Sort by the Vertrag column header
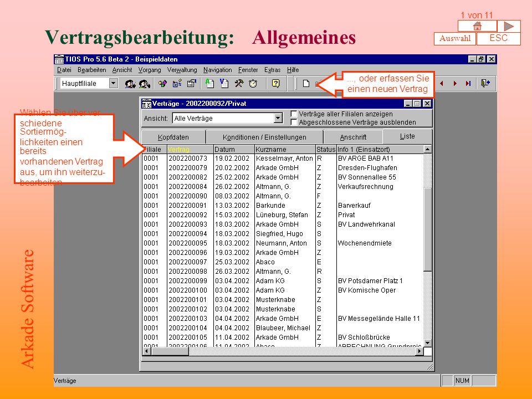 tap(190, 149)
